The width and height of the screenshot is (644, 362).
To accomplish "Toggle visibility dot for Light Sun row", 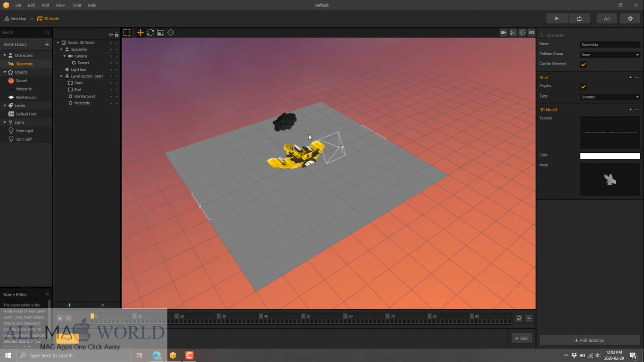I will point(111,69).
